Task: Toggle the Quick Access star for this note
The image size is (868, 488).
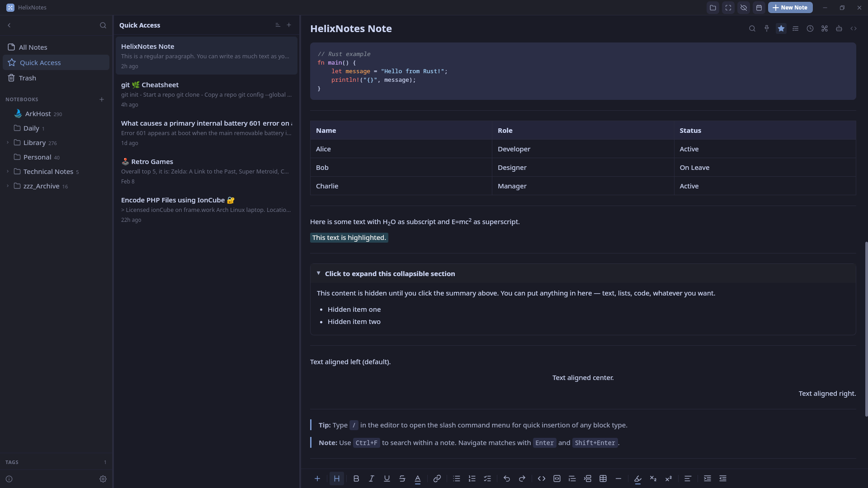Action: pyautogui.click(x=781, y=28)
